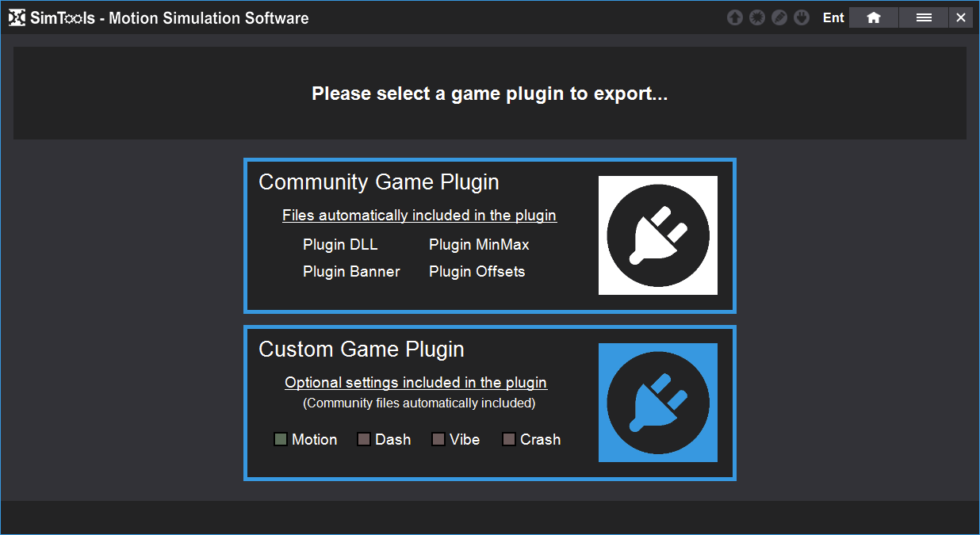Open the hamburger menu in title bar
Viewport: 980px width, 535px height.
pyautogui.click(x=924, y=17)
